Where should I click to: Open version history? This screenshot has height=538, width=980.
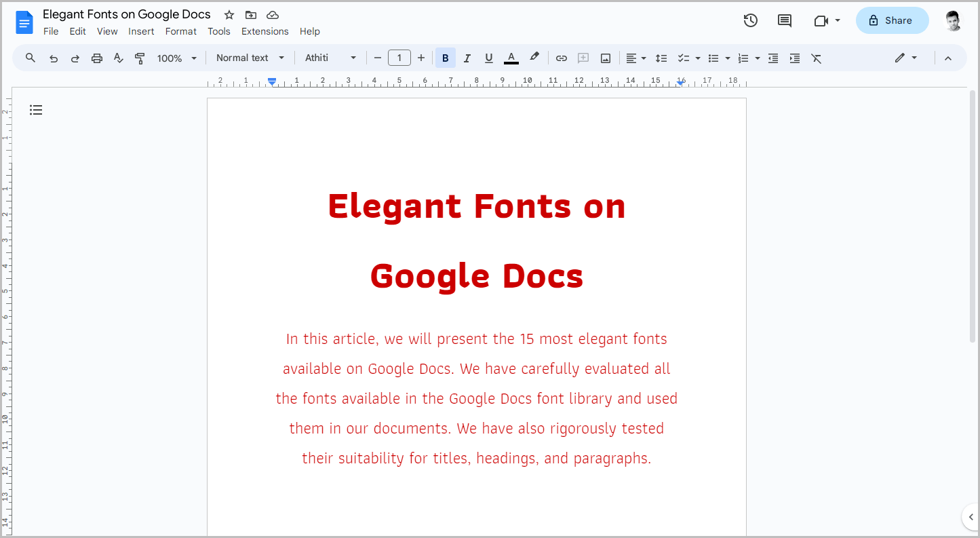pyautogui.click(x=750, y=20)
